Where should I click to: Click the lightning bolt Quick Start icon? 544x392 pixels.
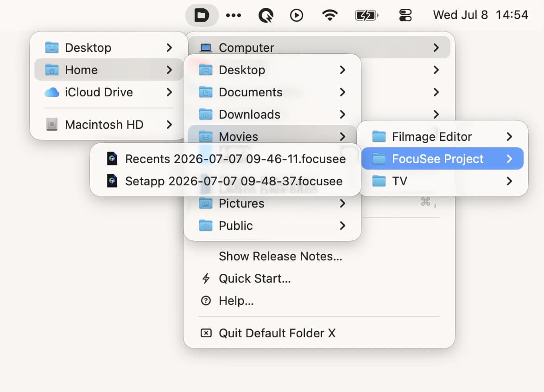(206, 278)
